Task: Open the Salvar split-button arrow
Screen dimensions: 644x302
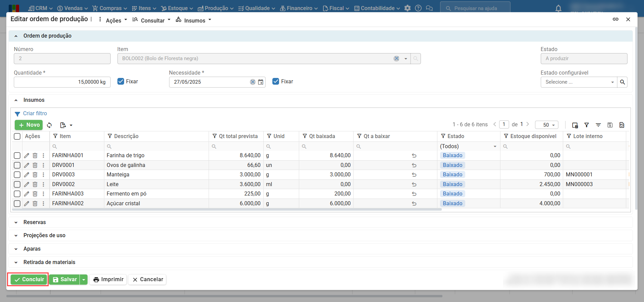Action: [x=84, y=279]
